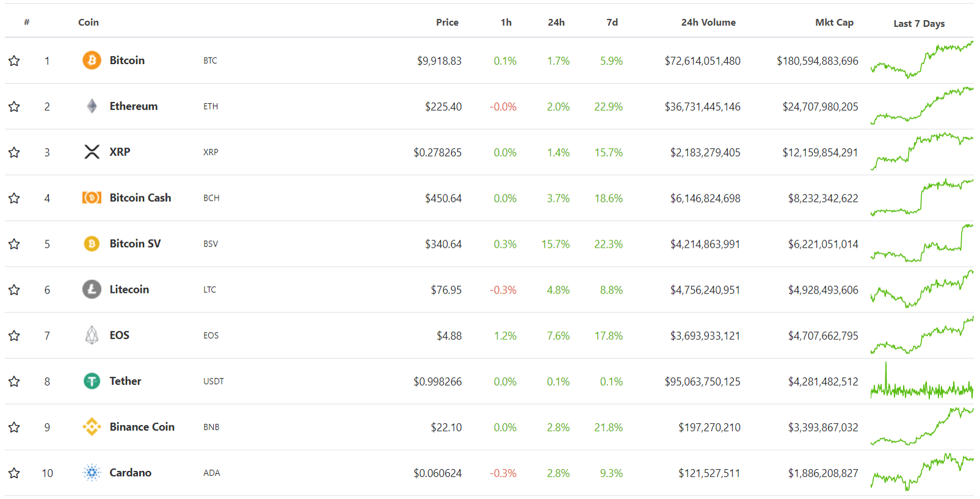The height and width of the screenshot is (499, 980).
Task: Click Bitcoin Cash market cap $8,232,342,622
Action: pyautogui.click(x=823, y=198)
